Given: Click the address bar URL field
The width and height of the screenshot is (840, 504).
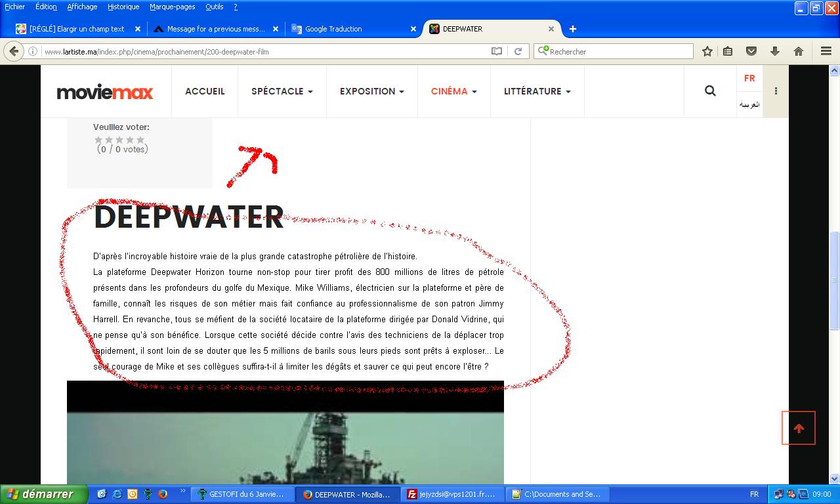Looking at the screenshot, I should (266, 51).
